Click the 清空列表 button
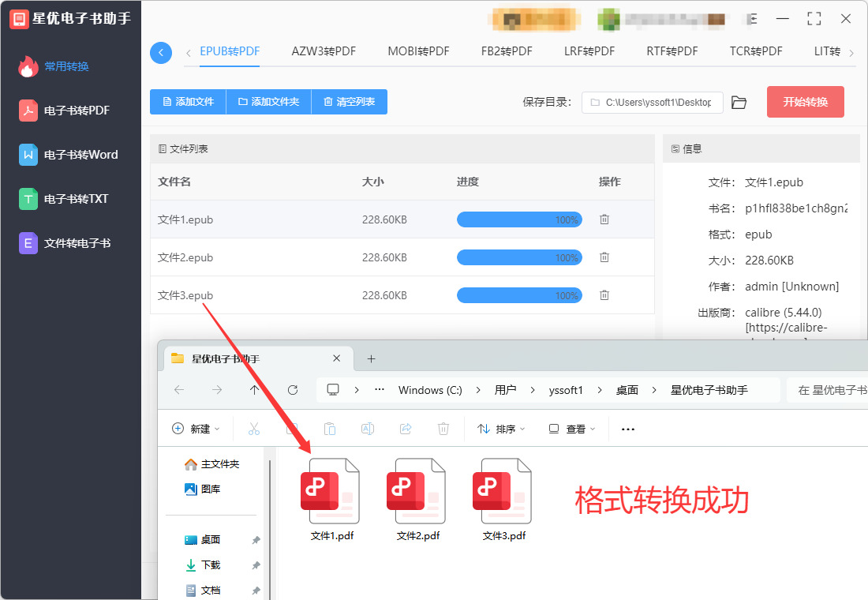Screen dimensions: 868x600 (x=350, y=102)
